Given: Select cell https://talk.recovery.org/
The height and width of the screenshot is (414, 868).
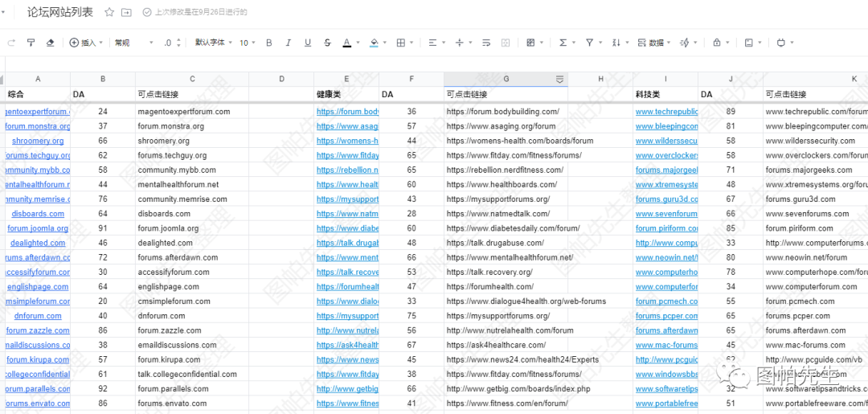Looking at the screenshot, I should [506, 272].
